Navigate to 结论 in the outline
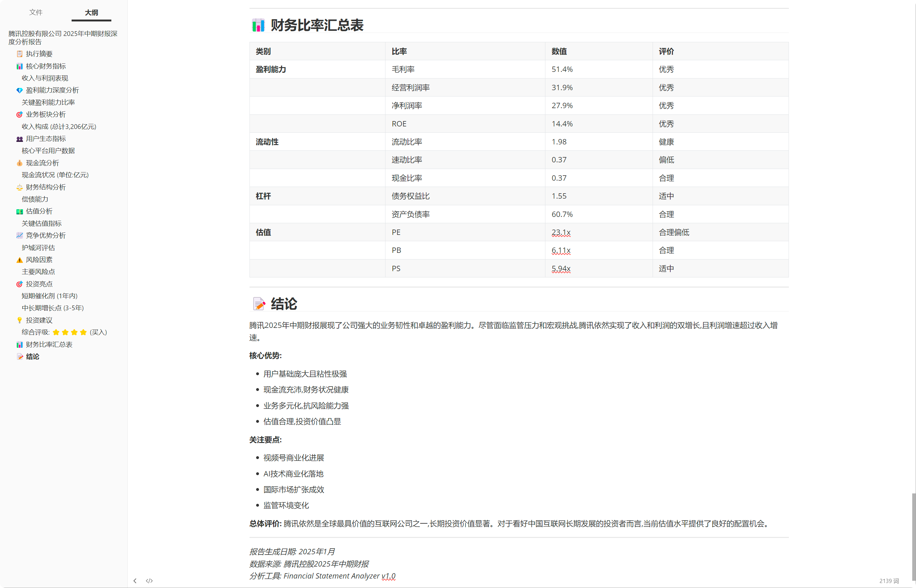Viewport: 916px width, 588px height. [32, 356]
